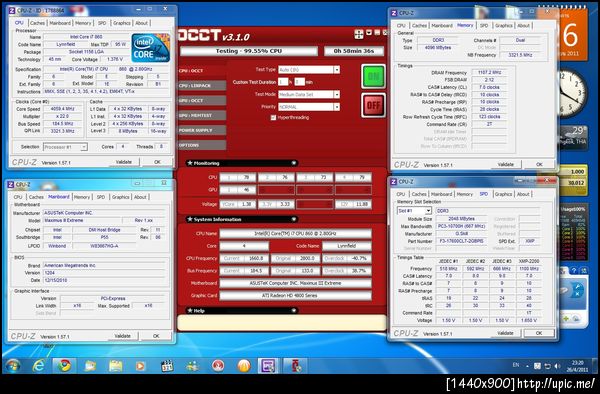Open the Test Type dropdown
The height and width of the screenshot is (394, 600).
click(x=336, y=70)
